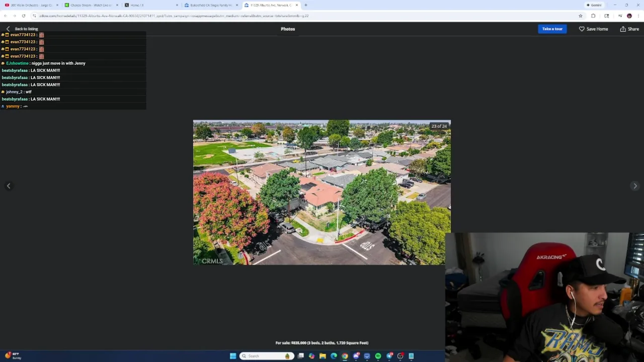This screenshot has width=644, height=362.
Task: Show the previous photo with left arrow
Action: click(x=9, y=186)
